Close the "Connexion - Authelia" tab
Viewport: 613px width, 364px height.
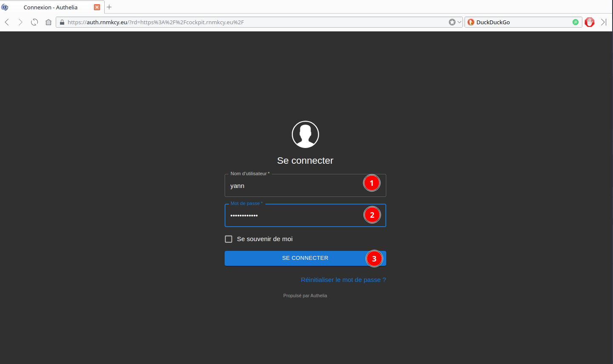pyautogui.click(x=97, y=7)
